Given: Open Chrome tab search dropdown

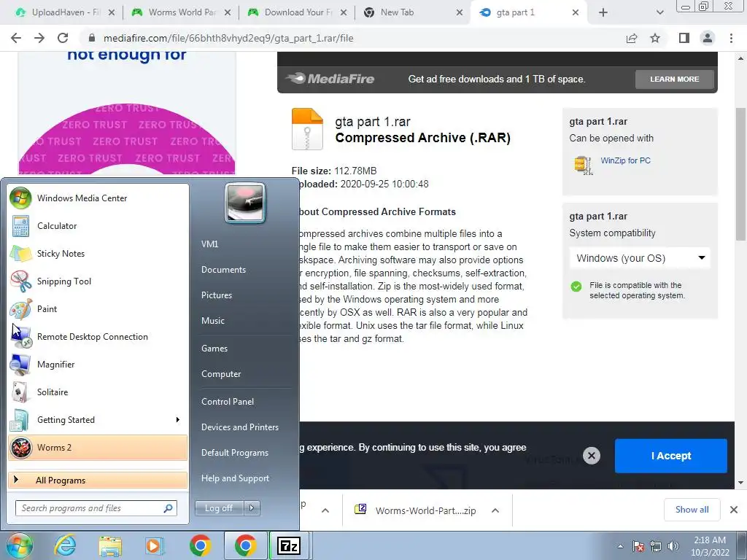Looking at the screenshot, I should pyautogui.click(x=659, y=12).
